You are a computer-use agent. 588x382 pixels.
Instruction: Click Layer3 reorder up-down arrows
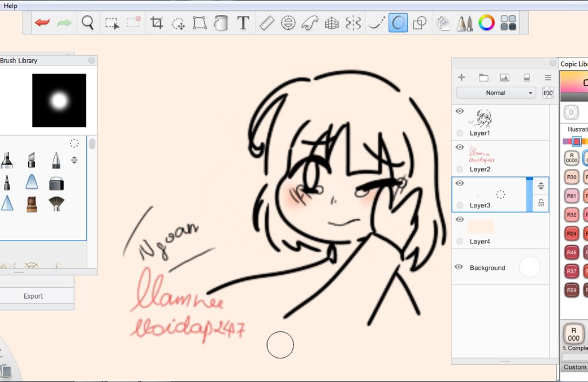coord(541,186)
